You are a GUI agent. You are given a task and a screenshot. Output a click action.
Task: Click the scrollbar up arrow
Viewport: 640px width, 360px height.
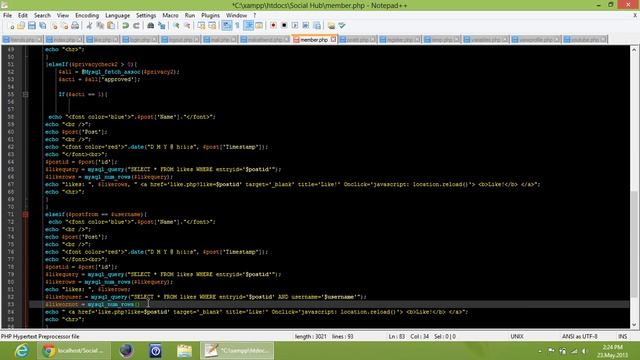point(634,50)
